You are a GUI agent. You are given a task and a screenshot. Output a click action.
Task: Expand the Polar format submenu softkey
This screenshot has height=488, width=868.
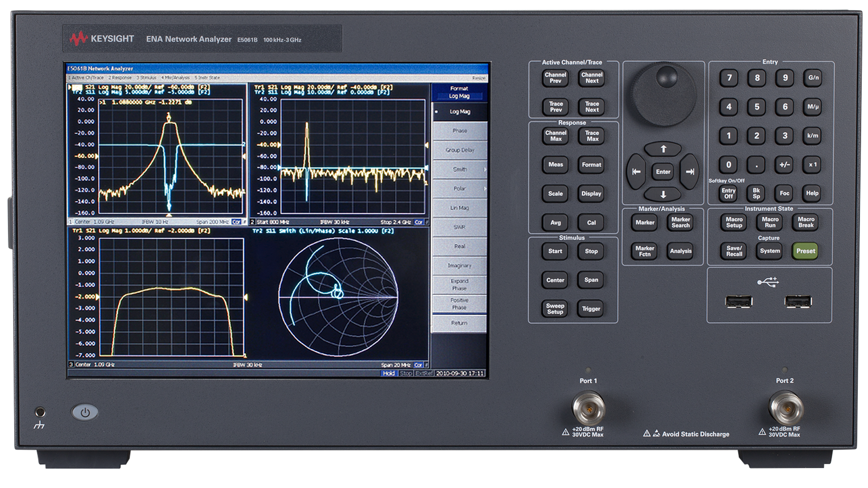click(459, 189)
